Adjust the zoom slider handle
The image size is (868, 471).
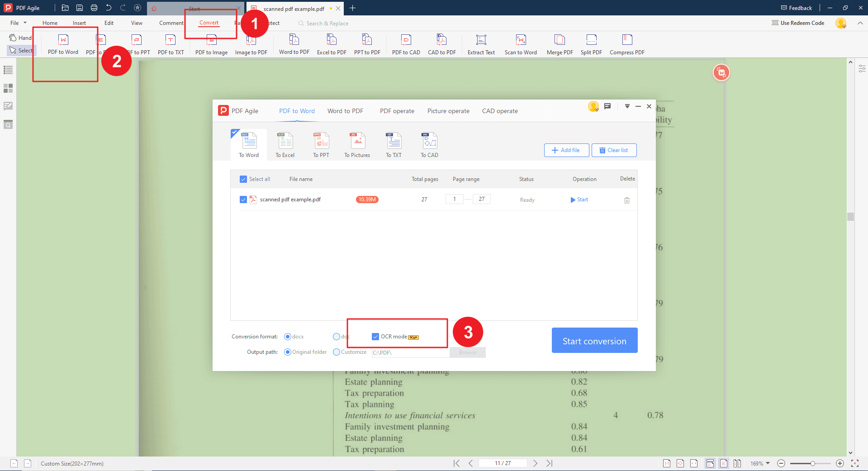[x=813, y=463]
